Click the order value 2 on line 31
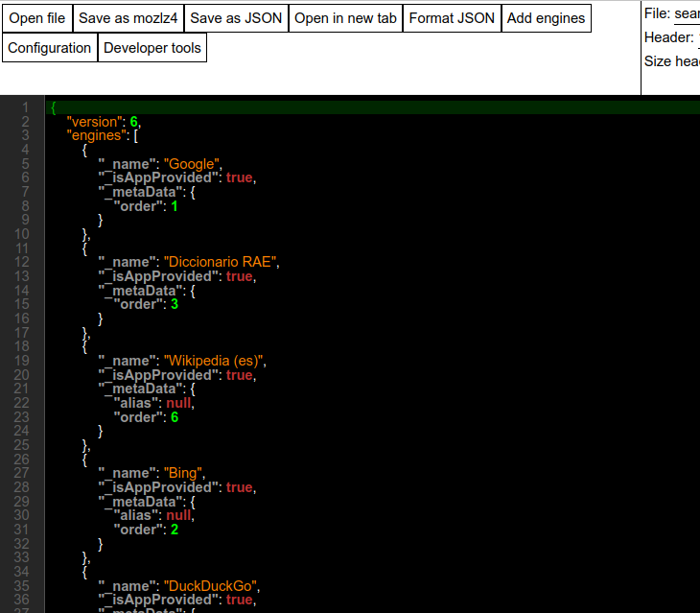Screen dimensions: 700x613 [175, 530]
